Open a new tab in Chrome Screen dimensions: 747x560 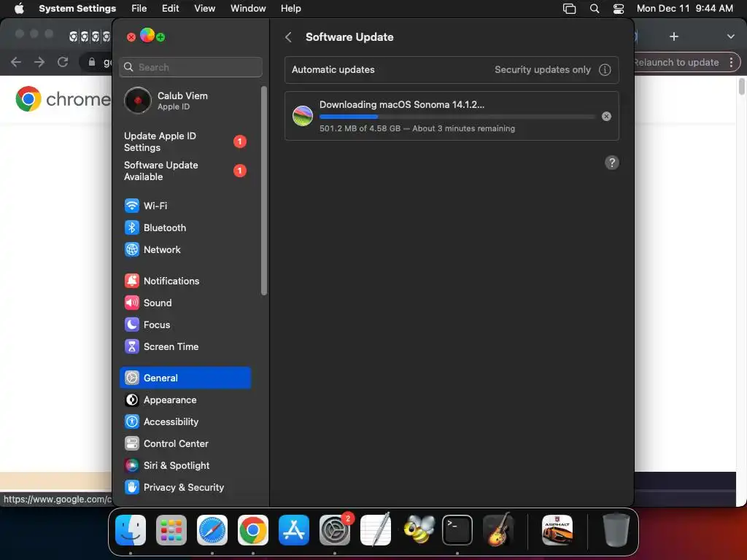coord(673,36)
